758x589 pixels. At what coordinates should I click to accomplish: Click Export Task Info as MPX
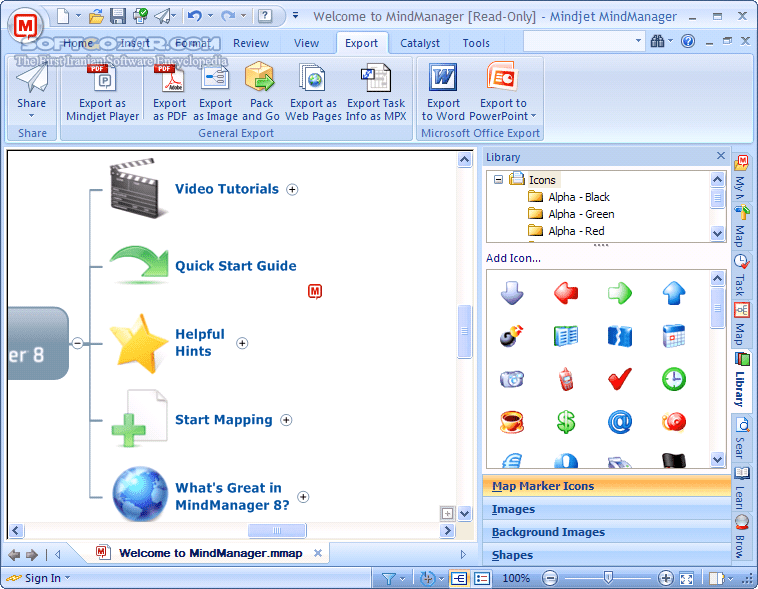click(376, 93)
